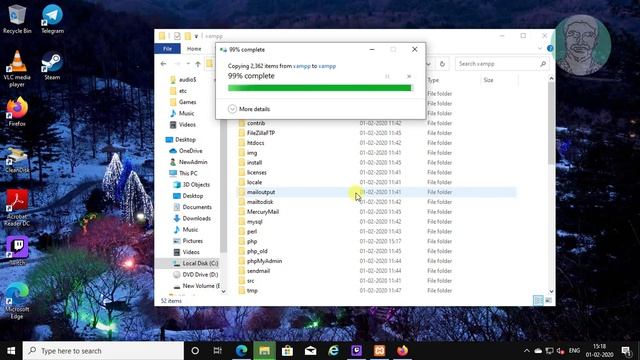Screen dimensions: 640x360
Task: Open the Edge browser taskbar icon
Action: click(241, 351)
